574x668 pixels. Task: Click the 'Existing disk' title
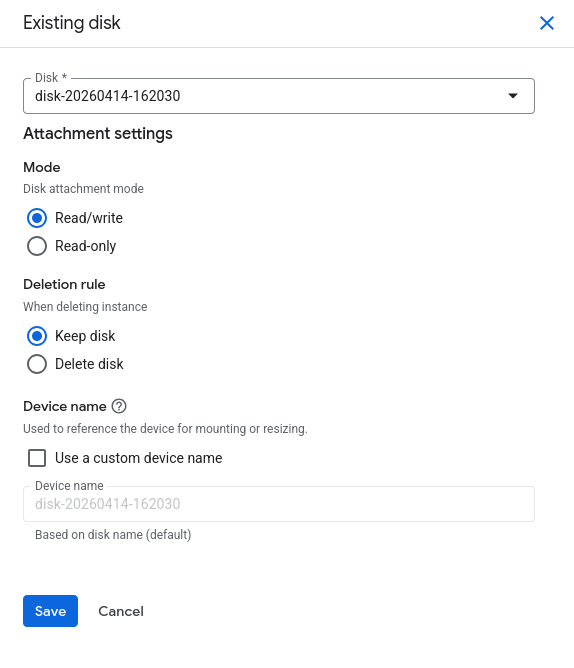72,23
